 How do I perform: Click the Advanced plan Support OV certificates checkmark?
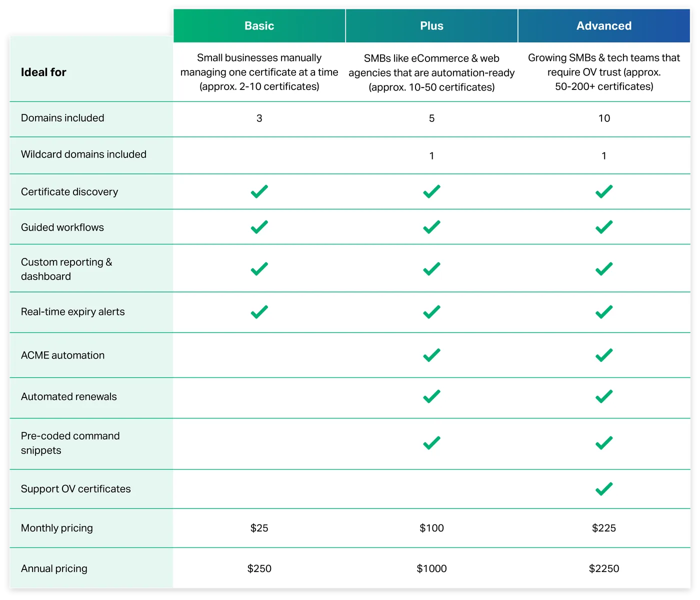click(604, 488)
